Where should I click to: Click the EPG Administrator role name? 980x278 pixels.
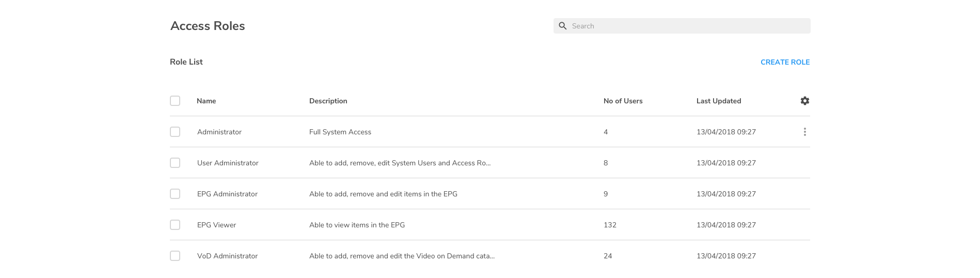[227, 194]
